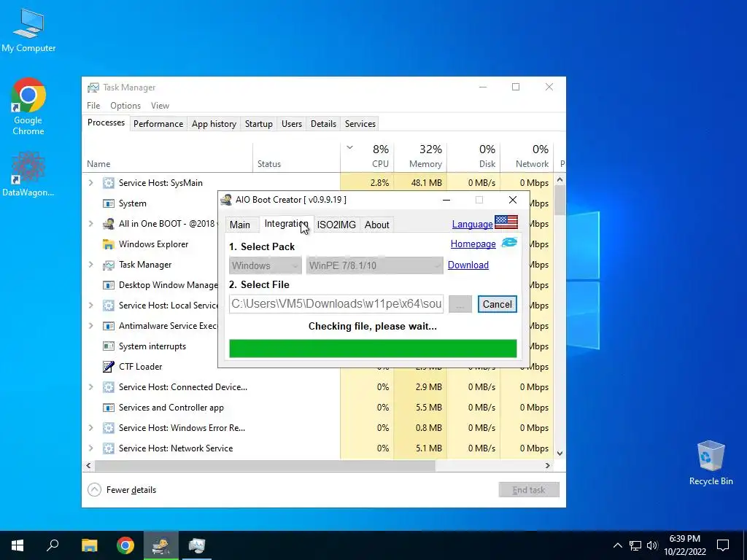Click the browse (...) file button
Screen dimensions: 747x560
(x=460, y=304)
